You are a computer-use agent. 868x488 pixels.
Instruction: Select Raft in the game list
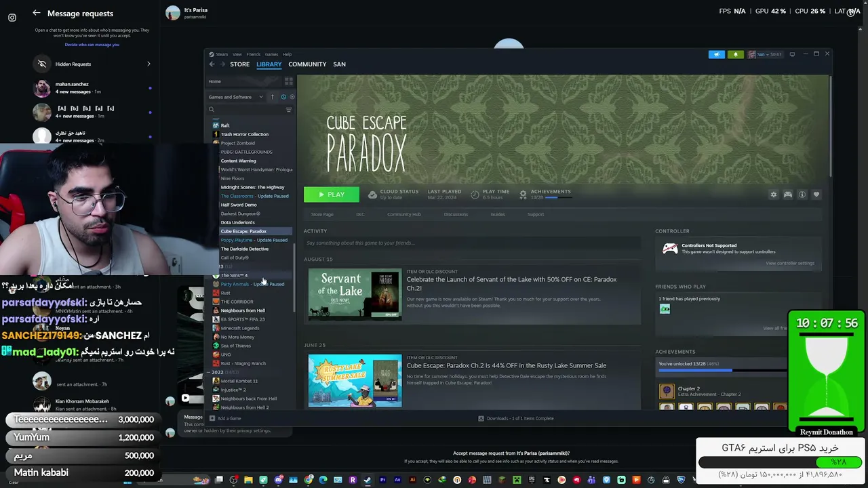click(x=225, y=125)
